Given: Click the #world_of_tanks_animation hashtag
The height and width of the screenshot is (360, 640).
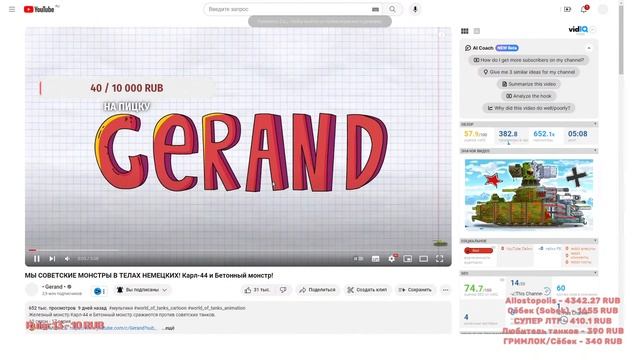Looking at the screenshot, I should (217, 308).
